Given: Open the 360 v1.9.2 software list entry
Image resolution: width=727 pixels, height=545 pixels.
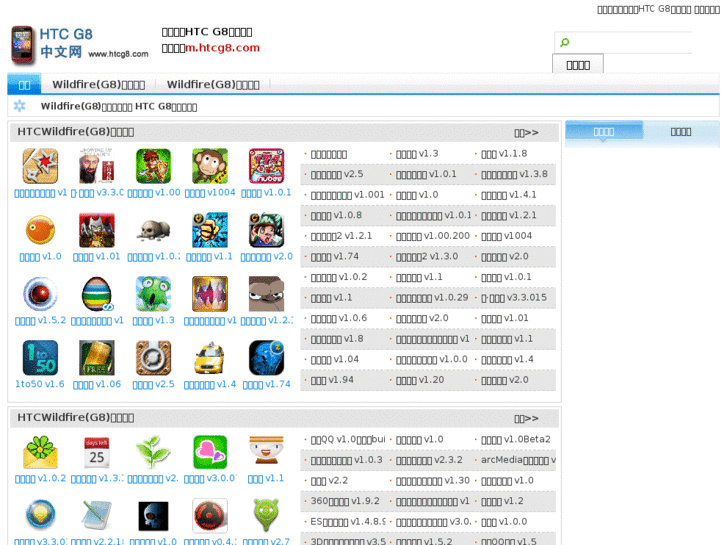Looking at the screenshot, I should pyautogui.click(x=345, y=501).
